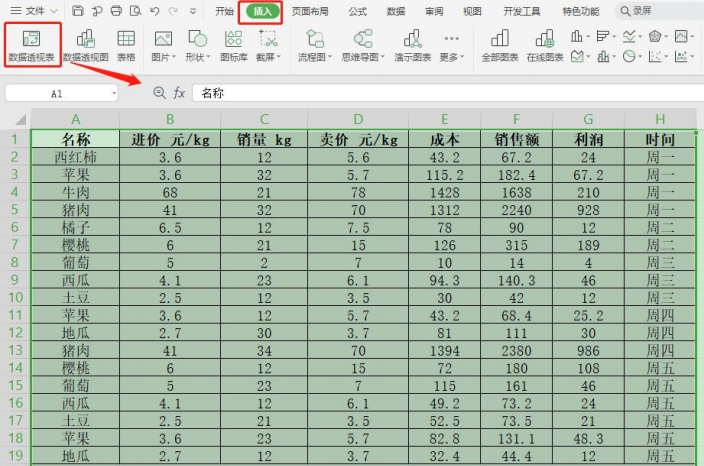The height and width of the screenshot is (466, 704).
Task: Switch to the 视图 tab
Action: [472, 11]
